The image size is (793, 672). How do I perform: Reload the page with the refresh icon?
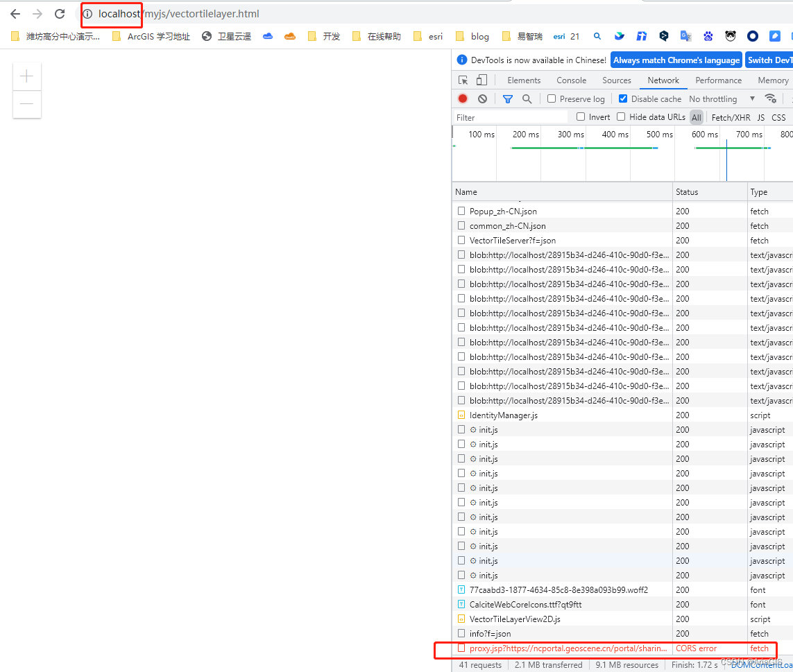coord(60,14)
